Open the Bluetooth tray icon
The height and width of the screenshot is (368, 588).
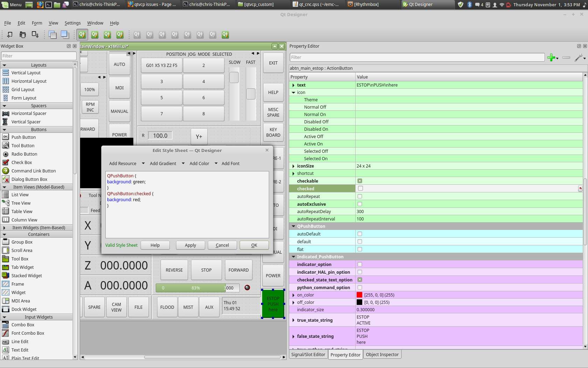(469, 5)
